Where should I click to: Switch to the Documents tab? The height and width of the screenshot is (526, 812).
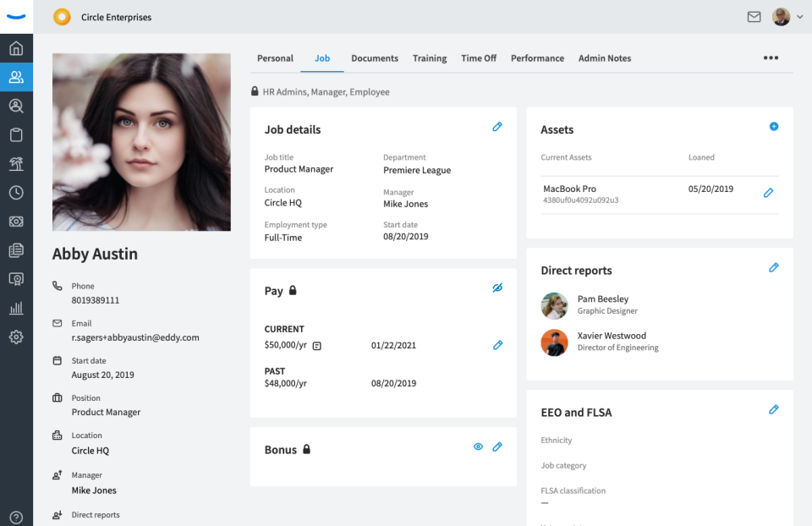point(374,58)
